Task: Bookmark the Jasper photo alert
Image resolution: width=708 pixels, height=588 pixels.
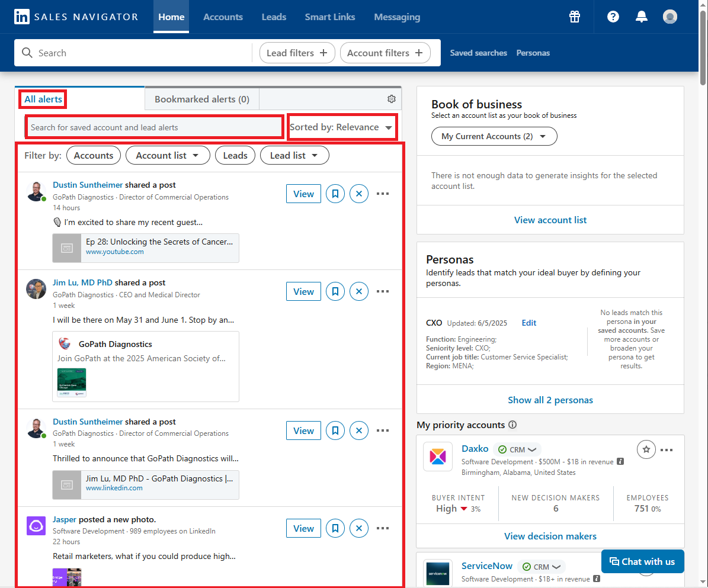Action: click(335, 528)
